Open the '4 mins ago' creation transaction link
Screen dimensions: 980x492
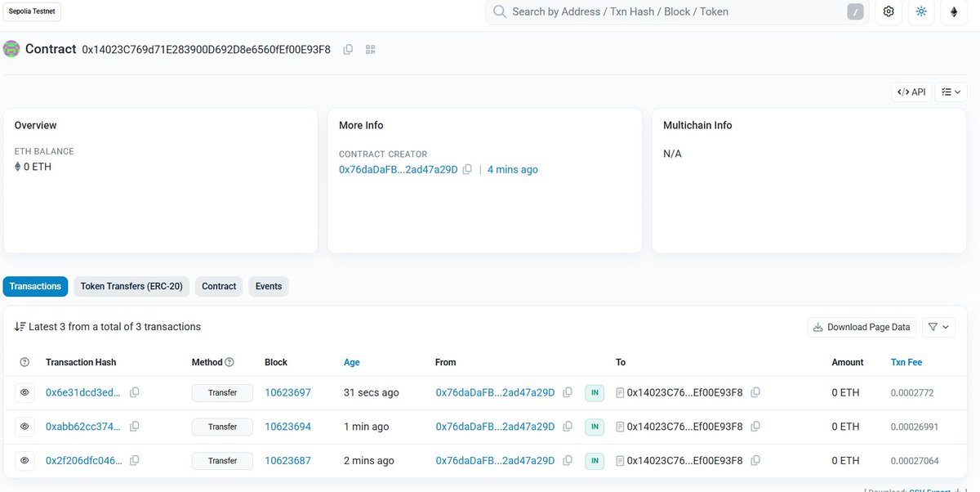(513, 169)
